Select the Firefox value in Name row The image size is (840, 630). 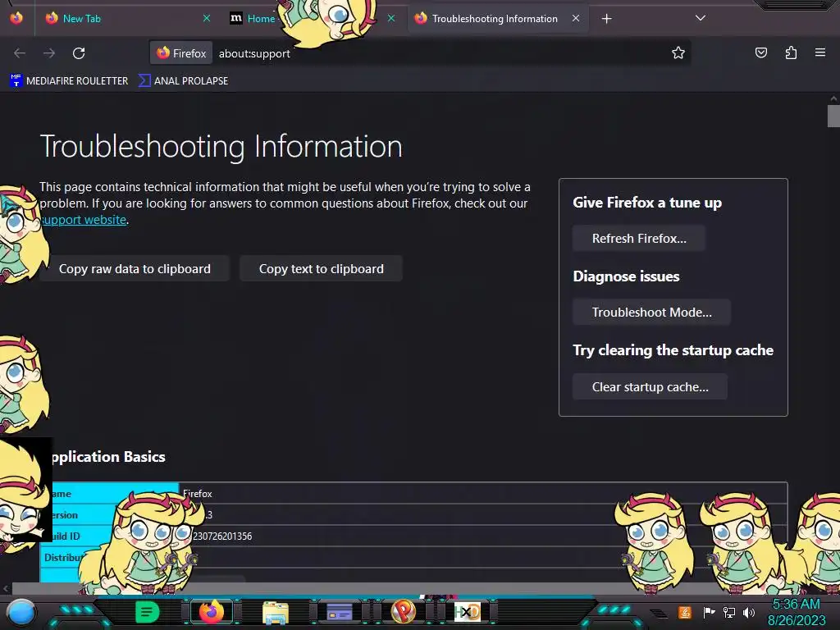[x=197, y=493]
